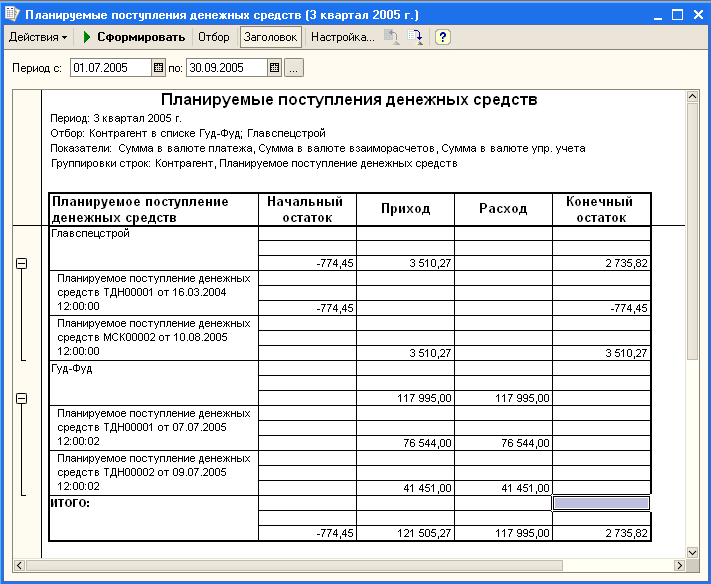Viewport: 711px width, 584px height.
Task: Open the Отбор filter settings
Action: point(214,37)
